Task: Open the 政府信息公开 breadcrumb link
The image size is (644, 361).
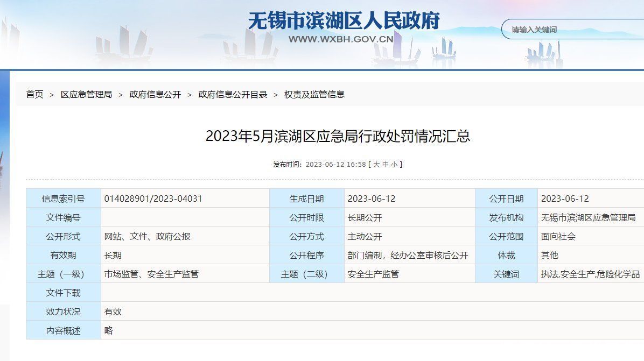Action: (x=155, y=94)
